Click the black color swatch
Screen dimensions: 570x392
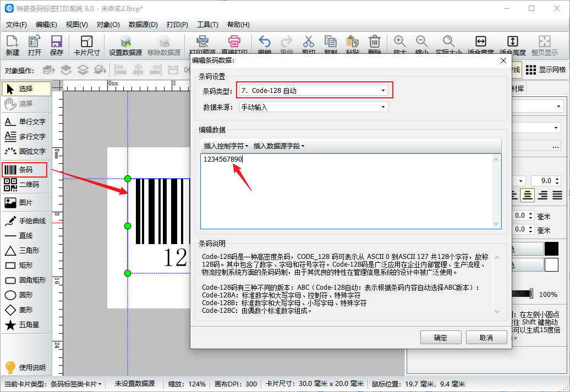[x=551, y=249]
